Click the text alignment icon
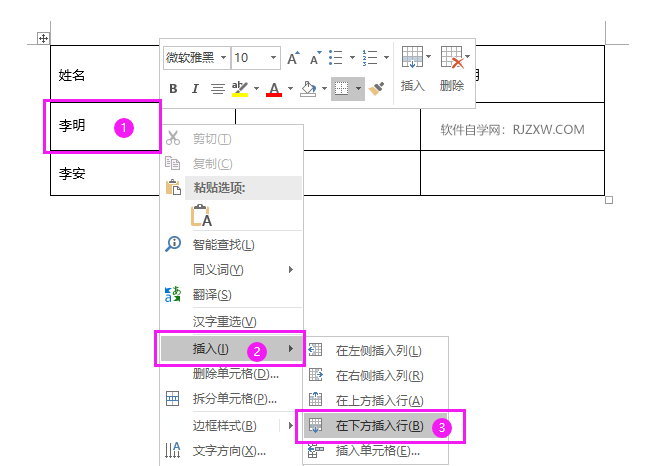Image resolution: width=663 pixels, height=466 pixels. pos(218,89)
